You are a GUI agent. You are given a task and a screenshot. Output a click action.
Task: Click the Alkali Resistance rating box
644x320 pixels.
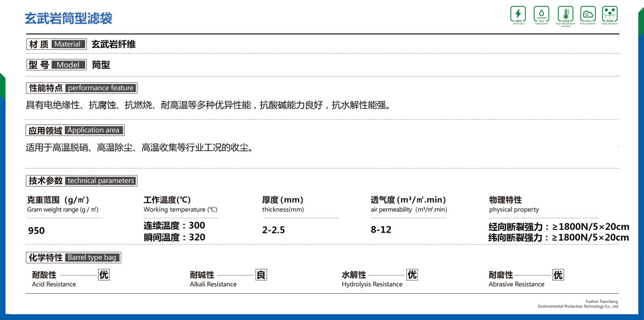(261, 275)
